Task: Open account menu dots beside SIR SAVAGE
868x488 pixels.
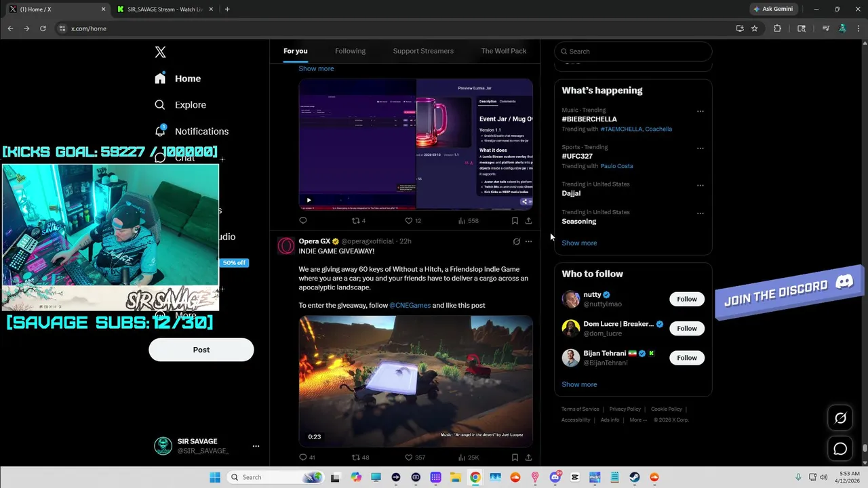Action: coord(256,446)
